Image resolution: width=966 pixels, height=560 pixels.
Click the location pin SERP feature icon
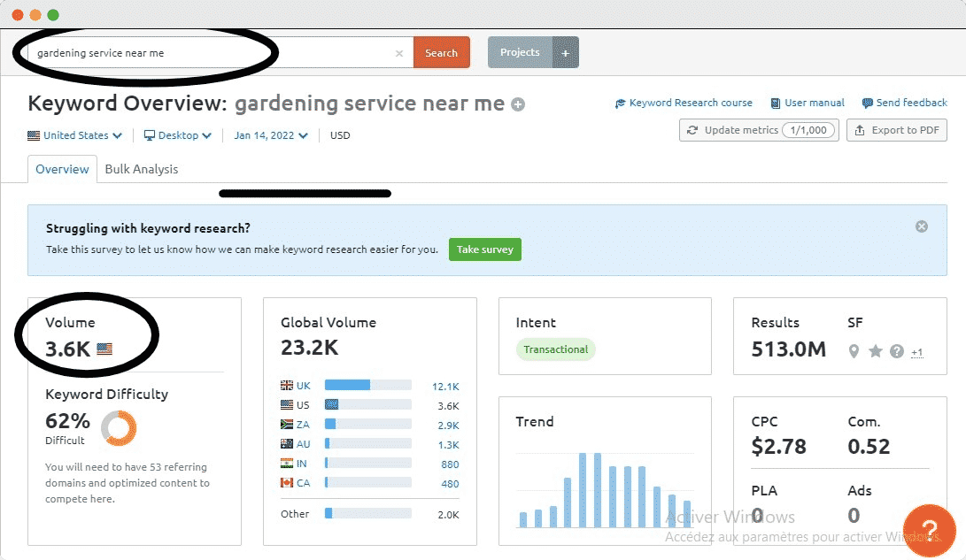pyautogui.click(x=854, y=351)
